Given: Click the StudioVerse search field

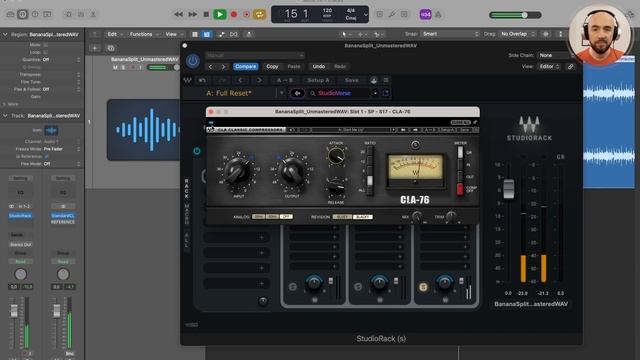Looking at the screenshot, I should click(339, 93).
